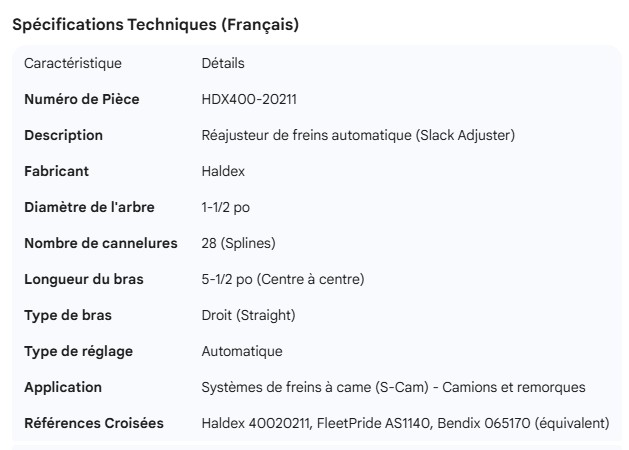Click the 'Nombre de cannelures' label
Image resolution: width=629 pixels, height=450 pixels.
point(101,244)
